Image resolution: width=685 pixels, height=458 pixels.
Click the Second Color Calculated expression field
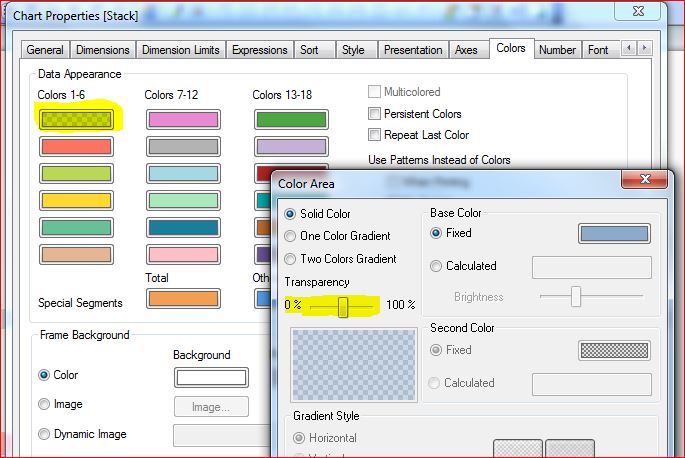pyautogui.click(x=592, y=384)
